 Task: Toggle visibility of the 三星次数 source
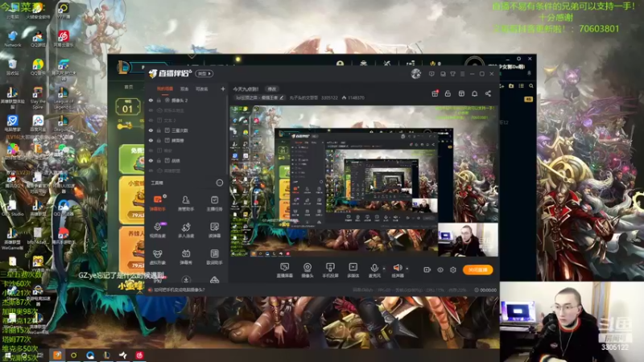[151, 130]
